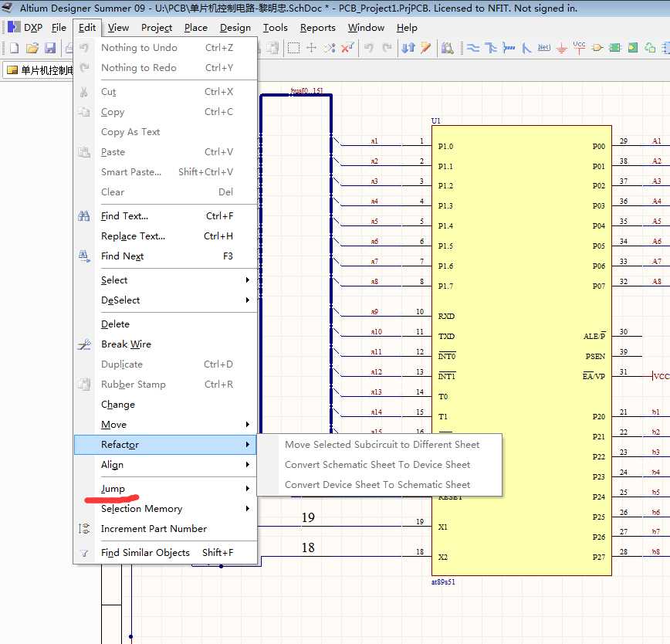Click the browse component libraries icon

tap(448, 48)
